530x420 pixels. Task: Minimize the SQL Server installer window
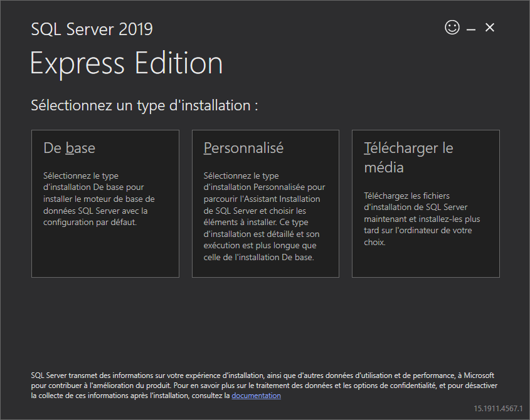(x=471, y=29)
